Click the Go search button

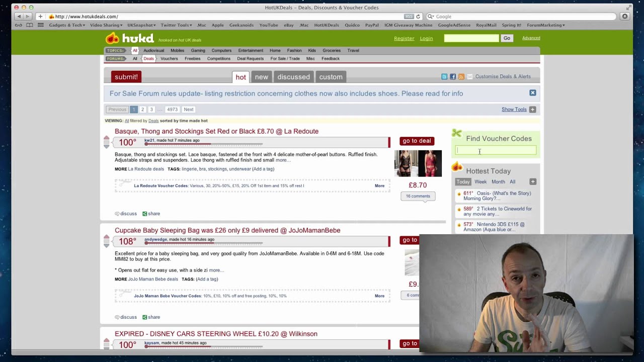point(507,38)
